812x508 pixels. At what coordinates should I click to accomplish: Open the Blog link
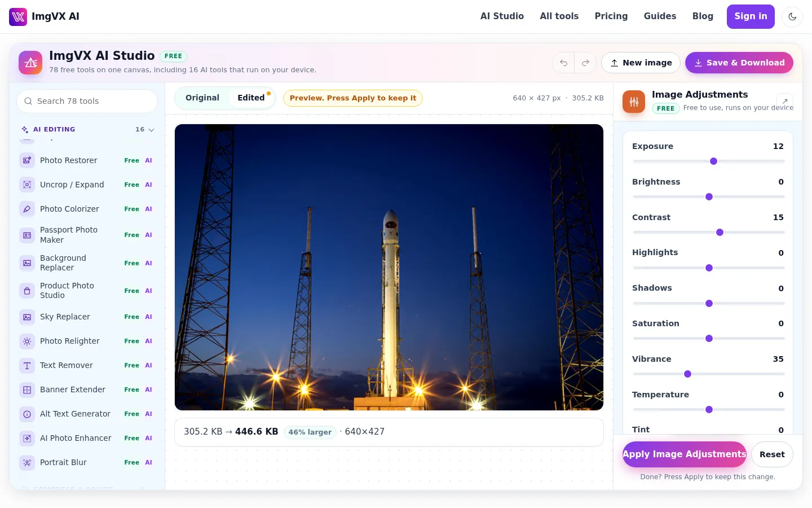pos(703,16)
